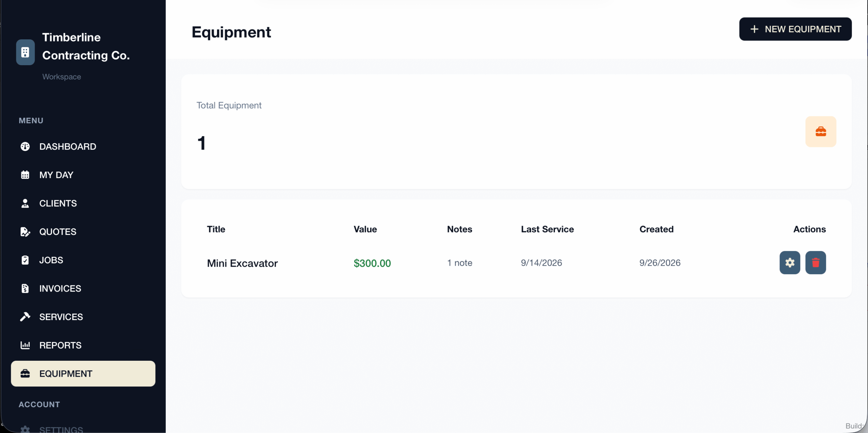
Task: Click the 1 note entry
Action: pyautogui.click(x=459, y=263)
